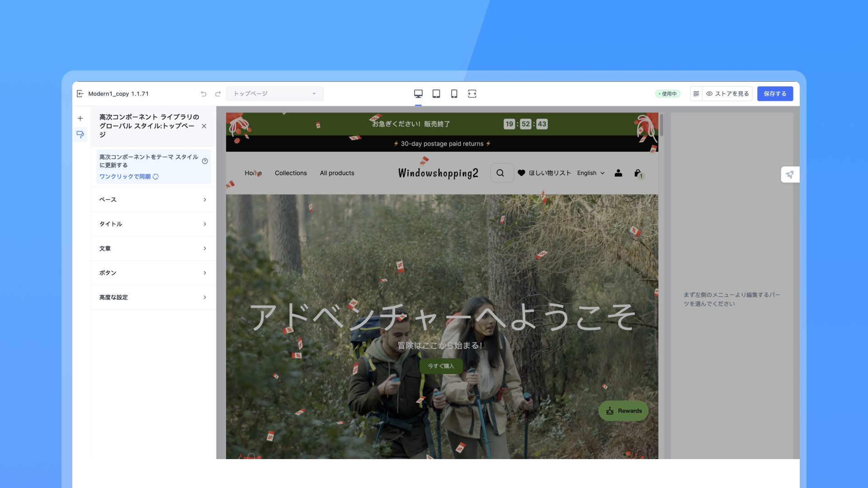The width and height of the screenshot is (868, 488).
Task: Open the 文章 menu item
Action: point(153,249)
